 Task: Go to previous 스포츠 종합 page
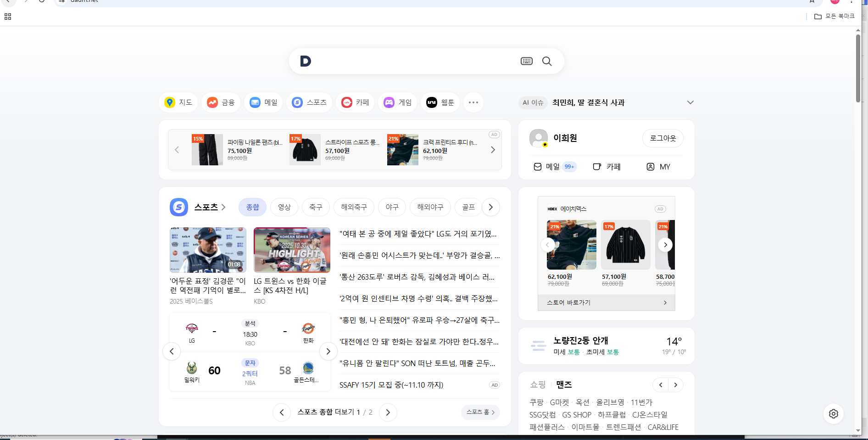pos(282,412)
